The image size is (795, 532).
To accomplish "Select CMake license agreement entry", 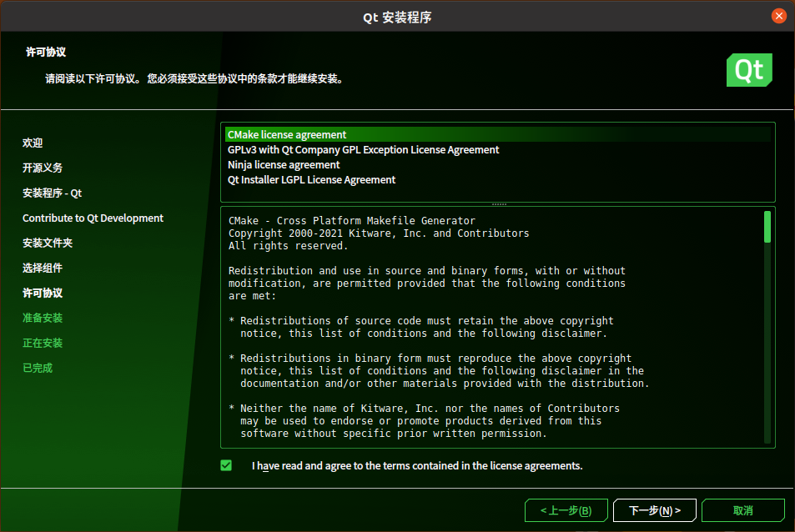I will (x=498, y=135).
